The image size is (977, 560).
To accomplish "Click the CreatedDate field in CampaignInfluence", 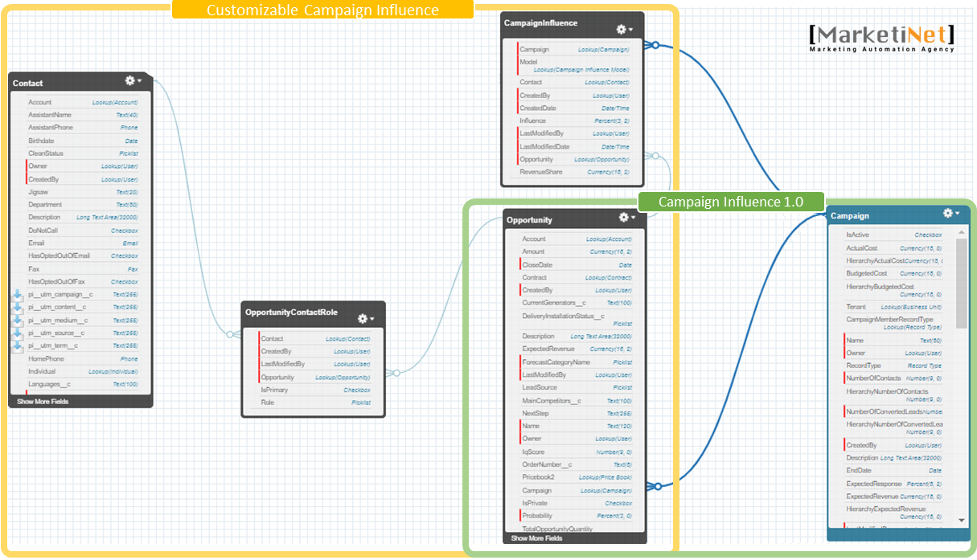I will coord(574,108).
